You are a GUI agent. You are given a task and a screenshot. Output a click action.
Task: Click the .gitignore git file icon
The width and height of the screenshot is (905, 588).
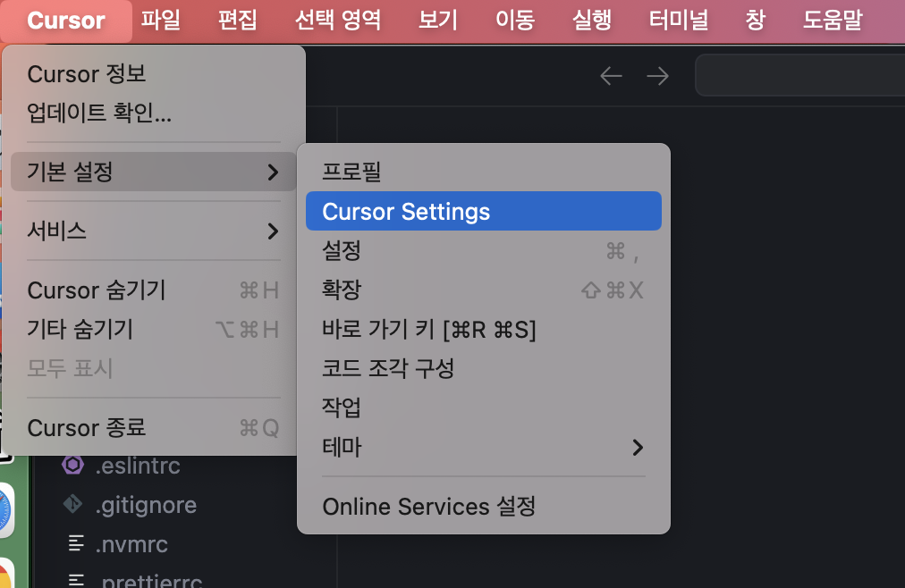point(72,504)
